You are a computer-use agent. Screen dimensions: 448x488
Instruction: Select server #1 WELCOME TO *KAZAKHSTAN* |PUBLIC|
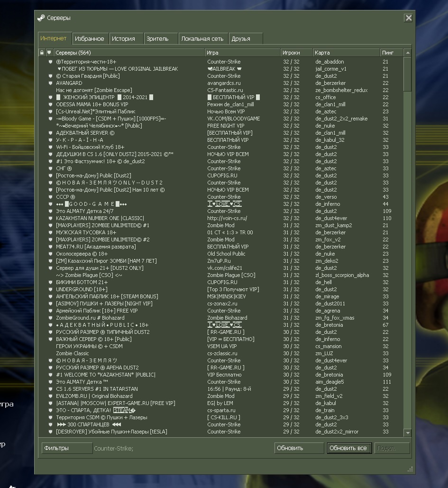tap(221, 375)
